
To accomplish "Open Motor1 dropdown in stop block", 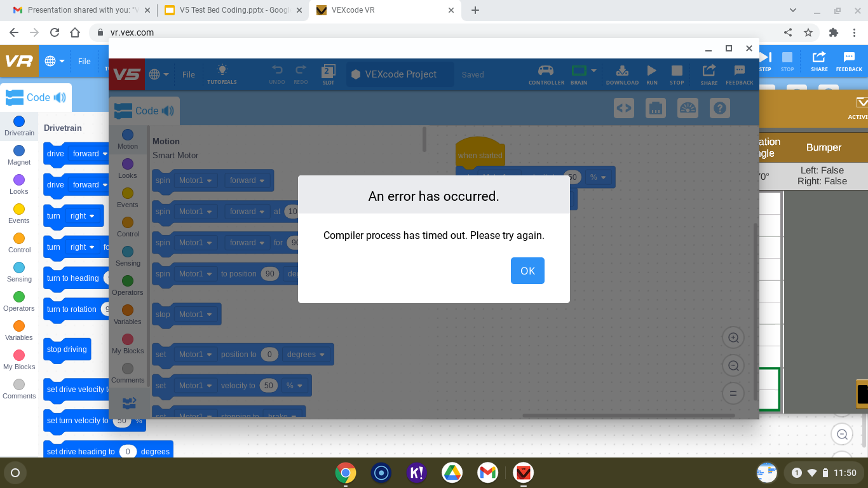I will [x=195, y=315].
